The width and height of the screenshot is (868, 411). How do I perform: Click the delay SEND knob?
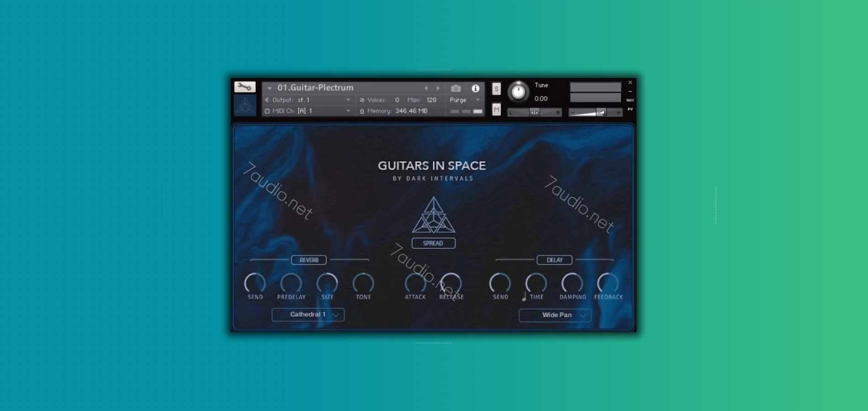coord(500,283)
